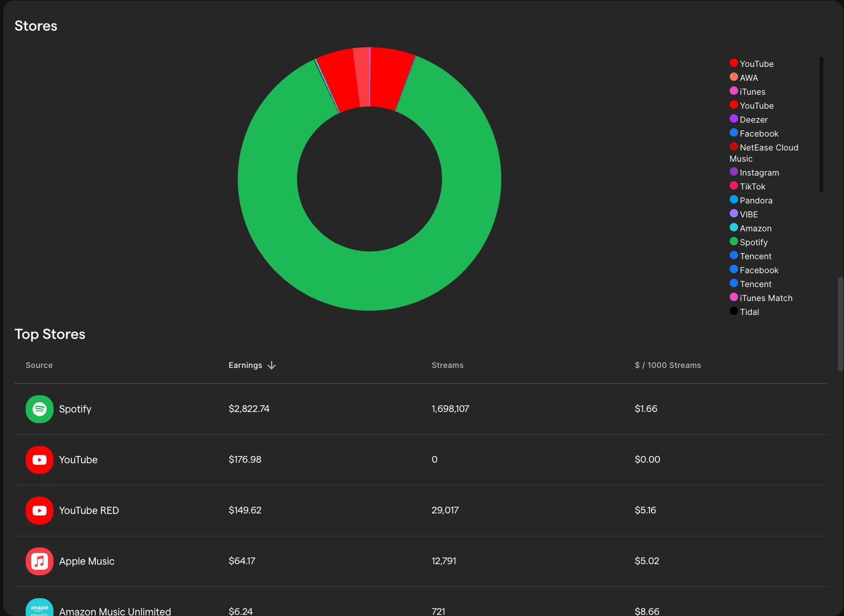Click the sort arrow next to Earnings

(x=271, y=365)
